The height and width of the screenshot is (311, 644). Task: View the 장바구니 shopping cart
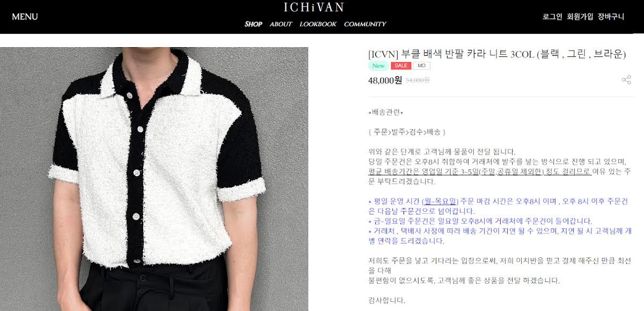611,17
